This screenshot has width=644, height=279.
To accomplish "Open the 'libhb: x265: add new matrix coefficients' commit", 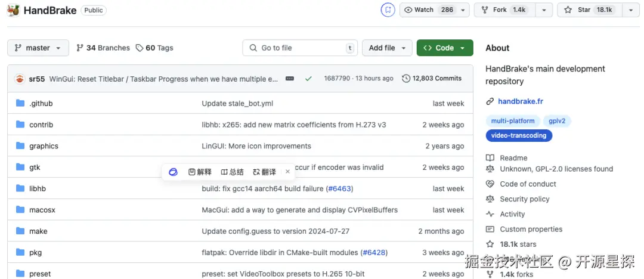I will [x=293, y=125].
